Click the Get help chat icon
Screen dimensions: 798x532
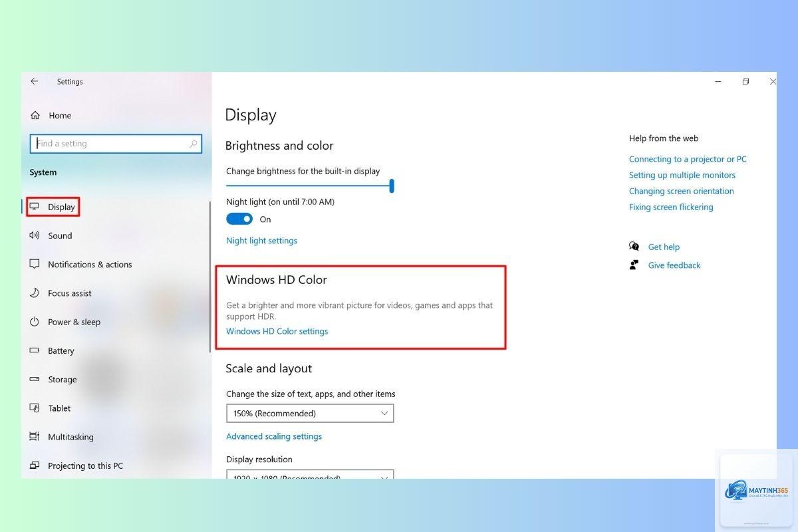634,247
